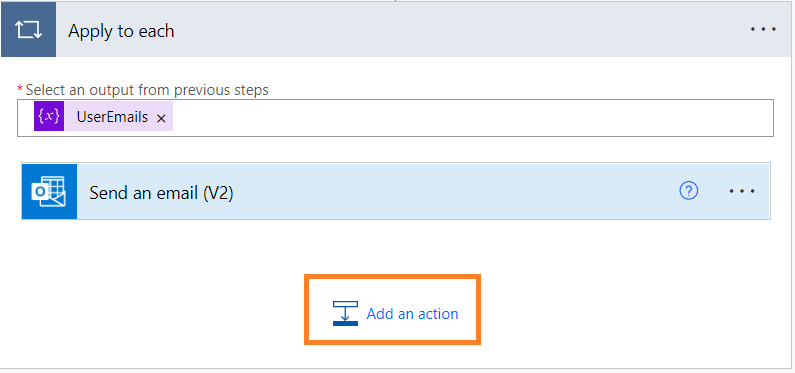Select the UserEmails token label

click(112, 117)
